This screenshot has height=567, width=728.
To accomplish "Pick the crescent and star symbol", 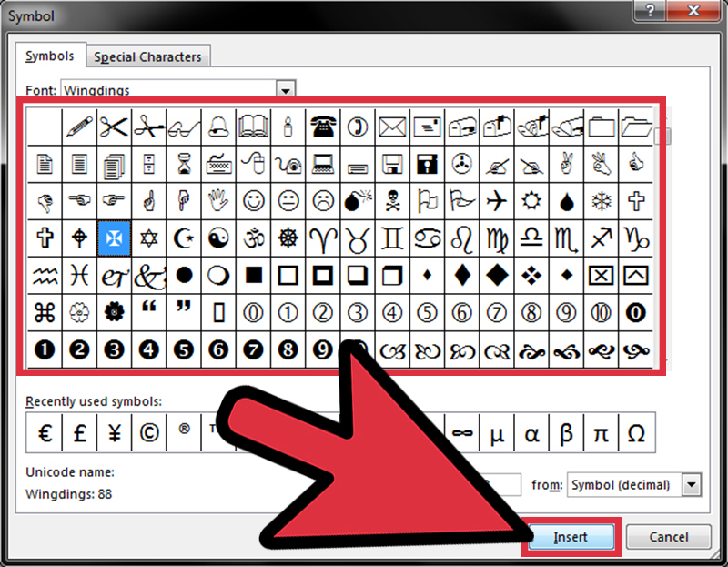I will tap(184, 238).
